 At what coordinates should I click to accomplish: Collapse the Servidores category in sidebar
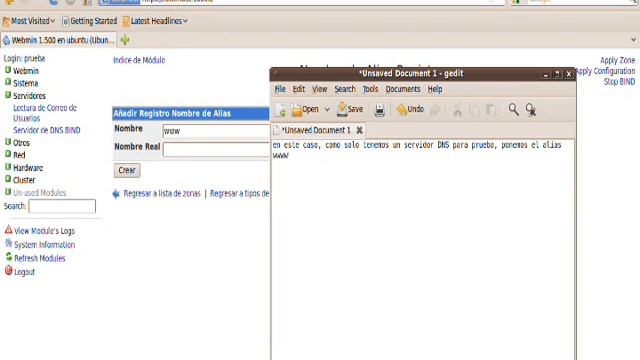pyautogui.click(x=29, y=96)
